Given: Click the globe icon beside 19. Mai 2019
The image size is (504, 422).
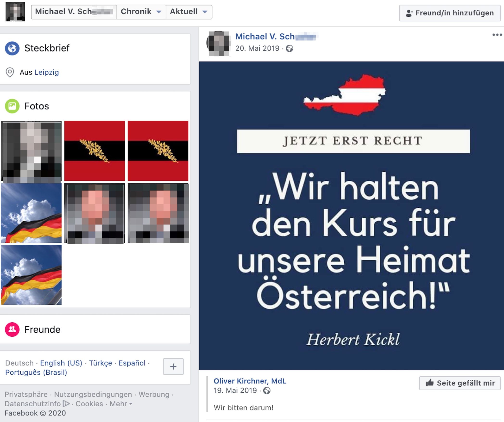Looking at the screenshot, I should point(267,391).
